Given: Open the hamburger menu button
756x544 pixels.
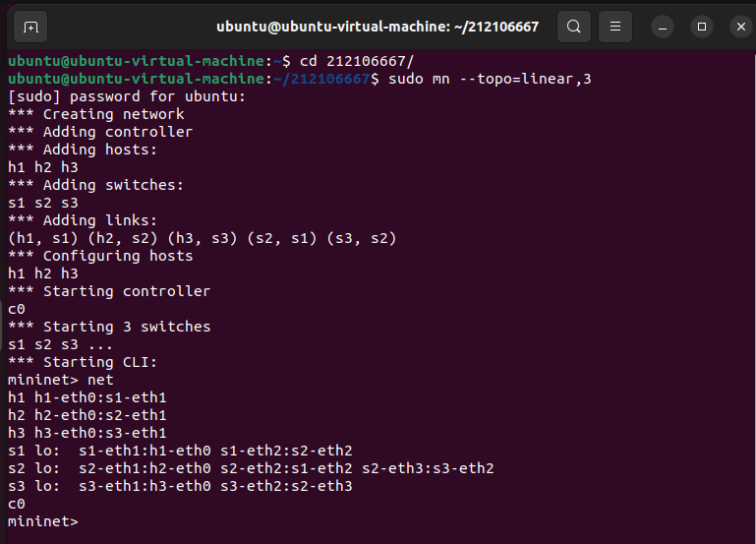Looking at the screenshot, I should click(x=615, y=27).
